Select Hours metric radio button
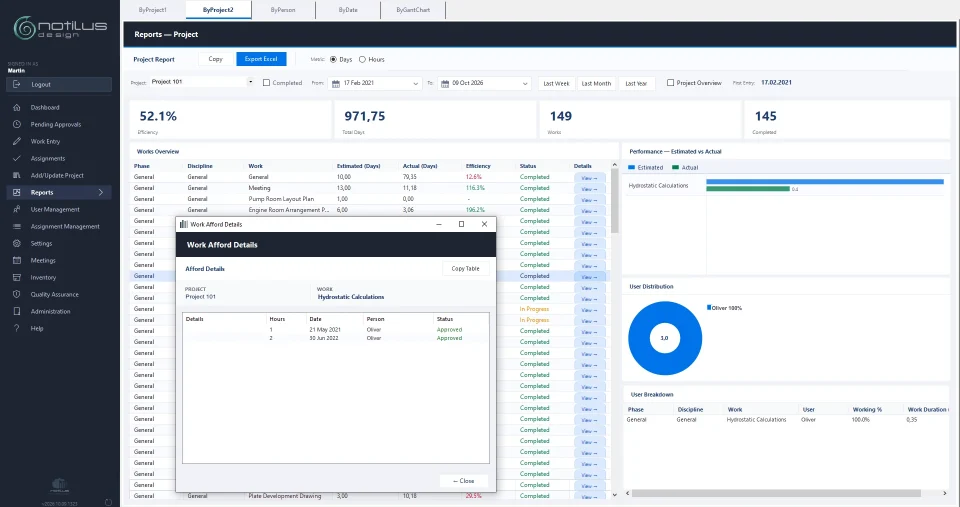The image size is (960, 507). (x=362, y=59)
